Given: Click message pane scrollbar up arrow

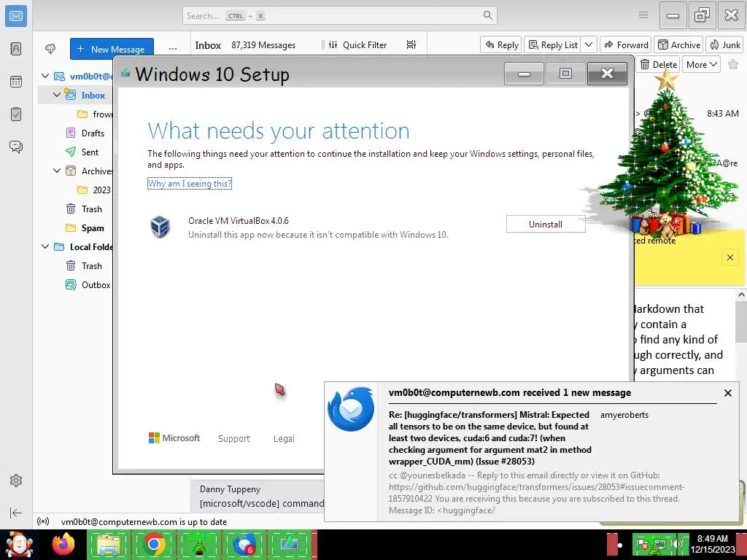Looking at the screenshot, I should click(741, 295).
